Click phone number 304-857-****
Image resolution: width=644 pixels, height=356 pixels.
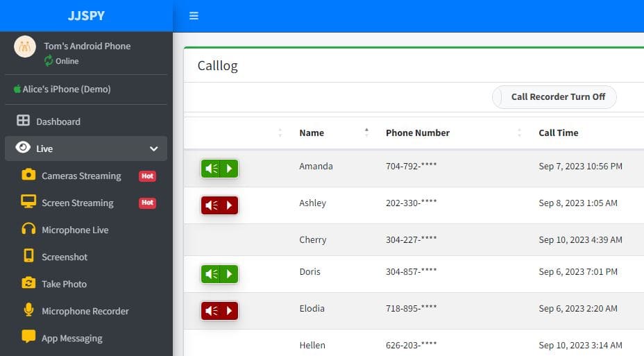(411, 272)
